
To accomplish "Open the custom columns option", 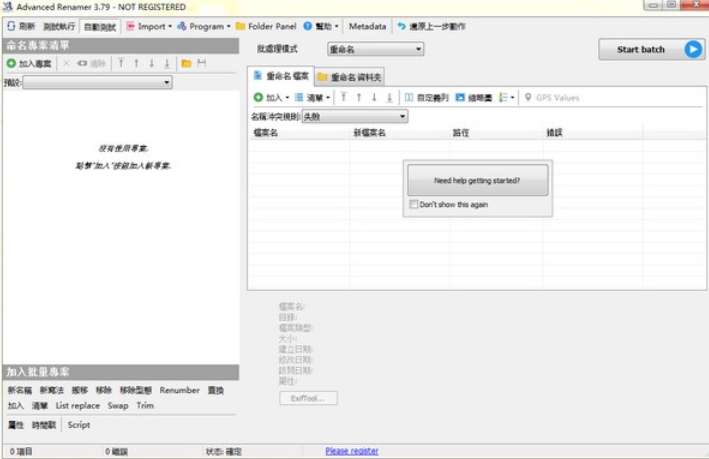I will 426,97.
